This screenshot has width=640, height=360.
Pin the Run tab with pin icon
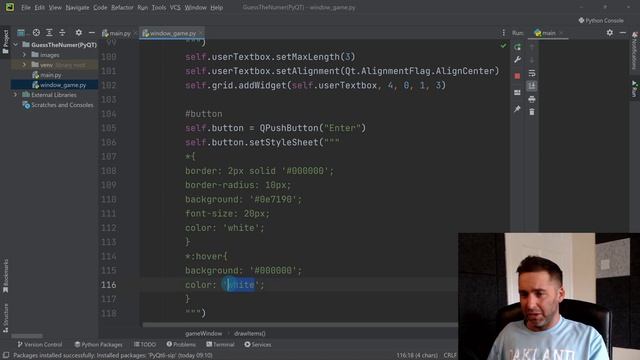517,109
